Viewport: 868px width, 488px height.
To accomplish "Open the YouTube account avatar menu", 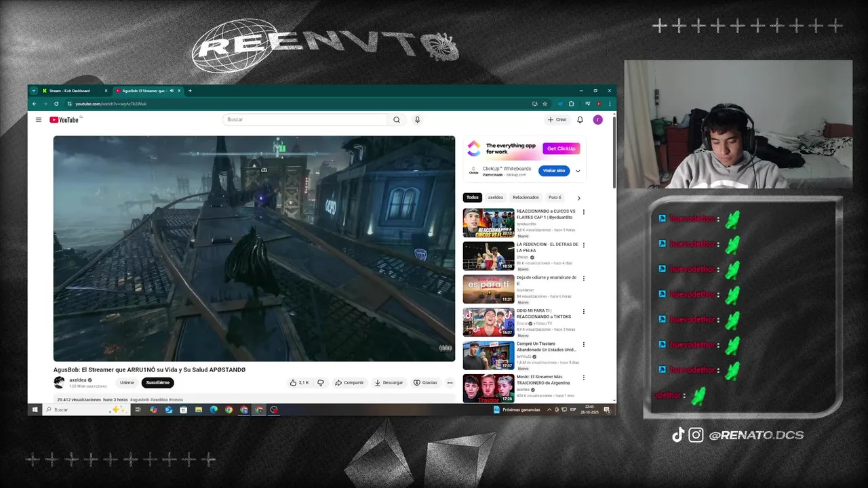I will 597,120.
